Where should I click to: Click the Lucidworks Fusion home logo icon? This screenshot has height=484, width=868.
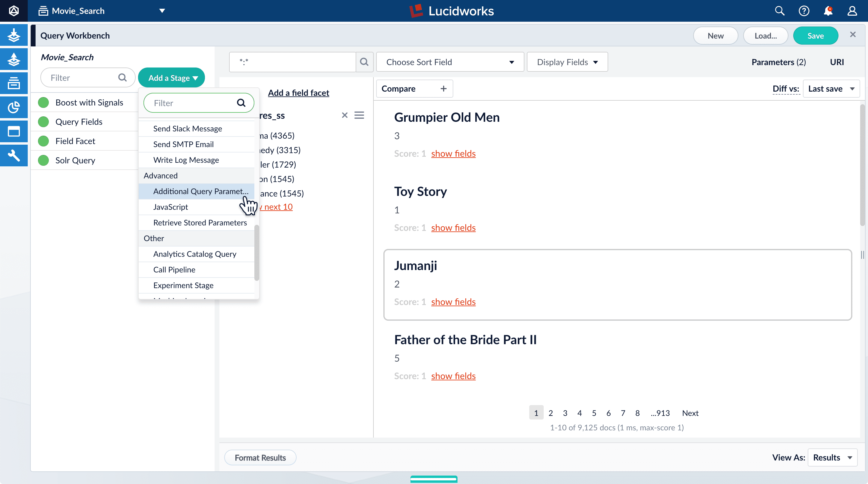click(x=14, y=11)
